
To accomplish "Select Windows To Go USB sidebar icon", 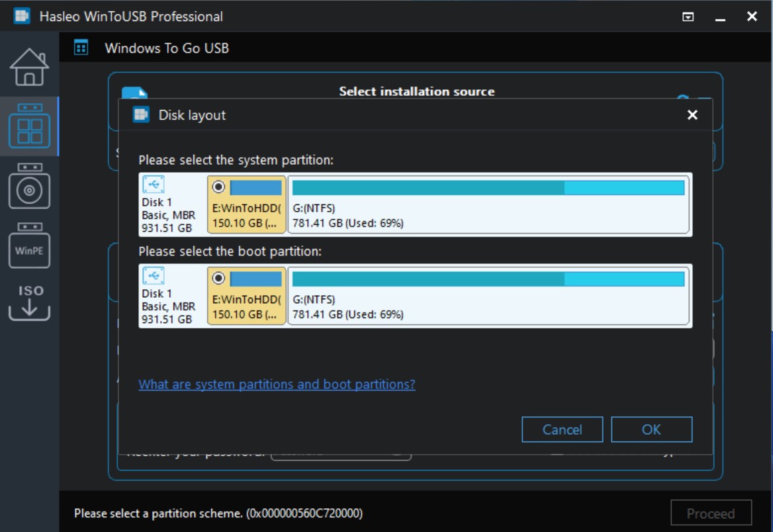I will 29,126.
